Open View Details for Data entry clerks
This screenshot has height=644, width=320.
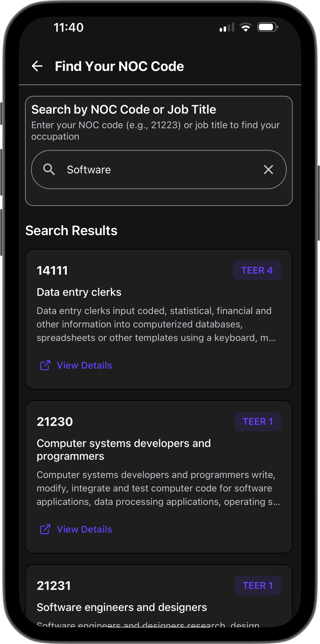84,365
